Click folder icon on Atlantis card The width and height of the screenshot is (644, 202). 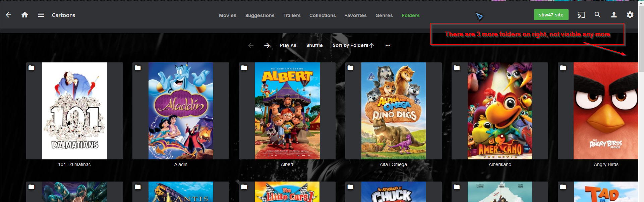click(138, 187)
